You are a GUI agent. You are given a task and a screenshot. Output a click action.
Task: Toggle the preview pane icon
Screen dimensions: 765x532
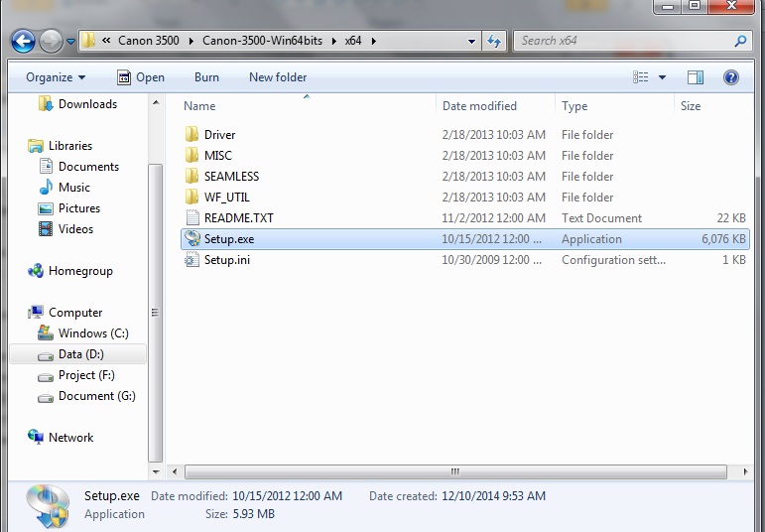[x=696, y=77]
